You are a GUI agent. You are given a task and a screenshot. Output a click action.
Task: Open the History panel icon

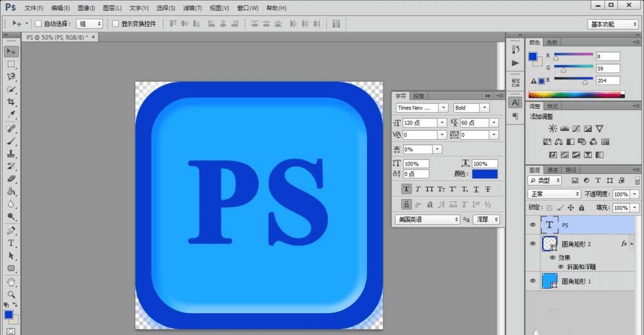click(x=515, y=50)
